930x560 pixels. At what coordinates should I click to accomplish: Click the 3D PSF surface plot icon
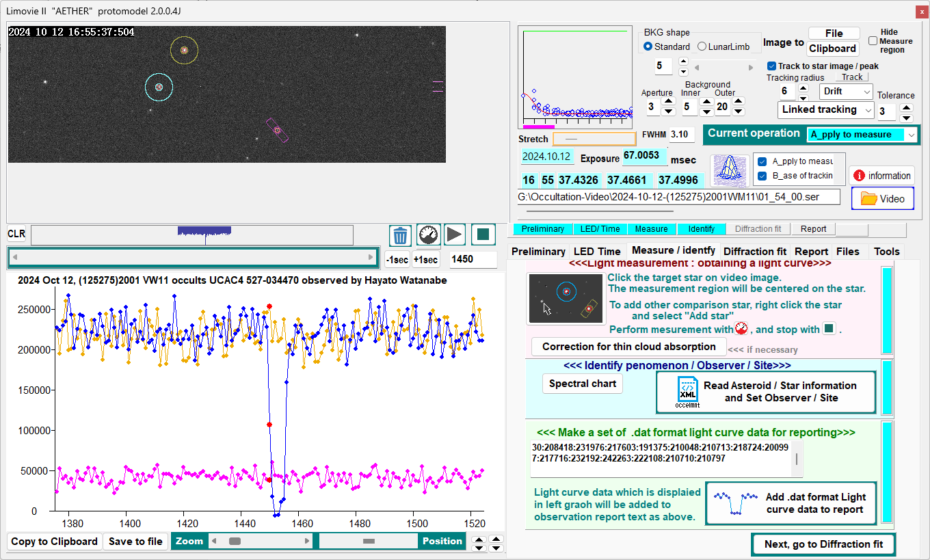click(x=729, y=170)
